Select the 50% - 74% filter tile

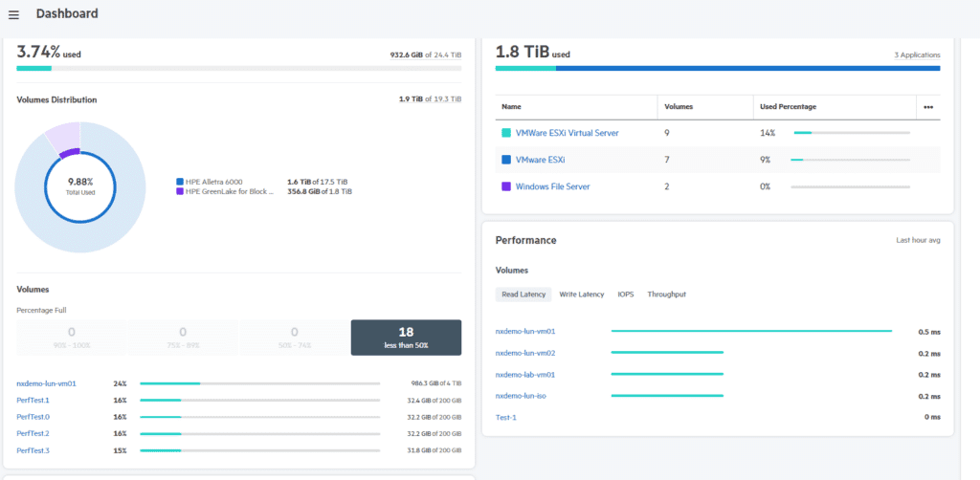pyautogui.click(x=295, y=338)
